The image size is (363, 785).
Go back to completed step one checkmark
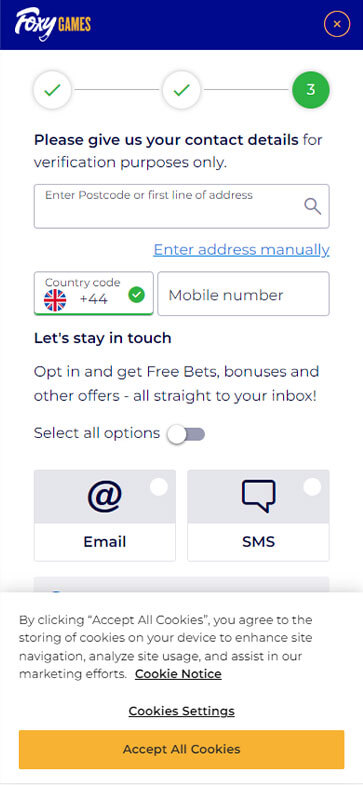coord(52,90)
